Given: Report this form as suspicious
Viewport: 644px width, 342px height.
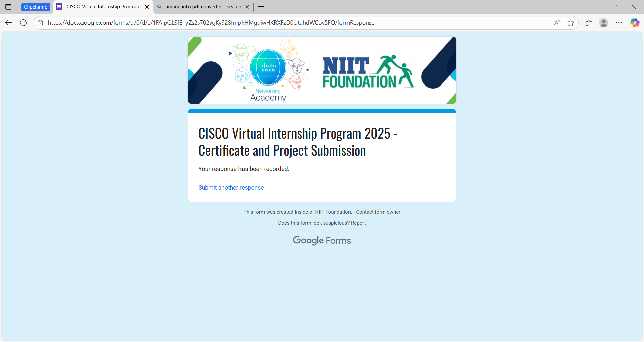Looking at the screenshot, I should (x=358, y=223).
